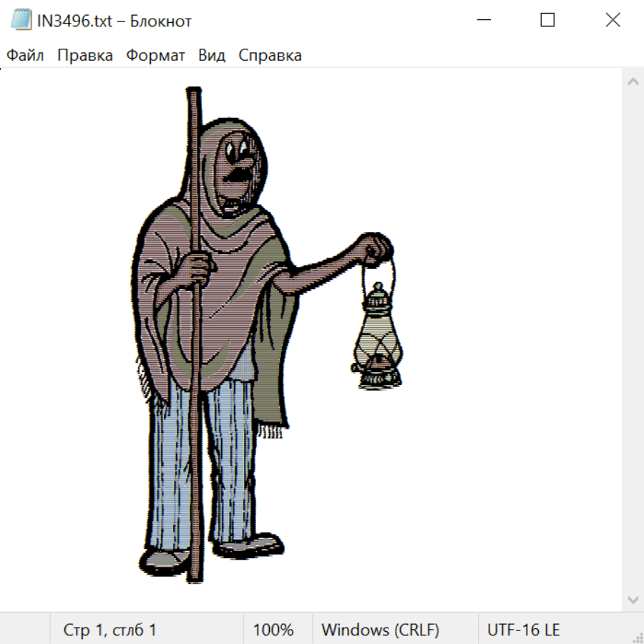
Task: Maximize the Блокнот window
Action: (547, 21)
